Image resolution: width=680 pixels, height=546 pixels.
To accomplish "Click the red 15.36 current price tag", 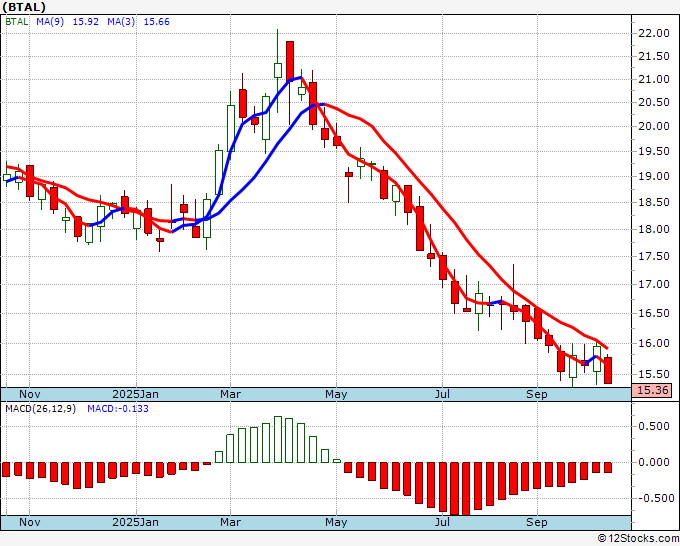I will (x=653, y=392).
